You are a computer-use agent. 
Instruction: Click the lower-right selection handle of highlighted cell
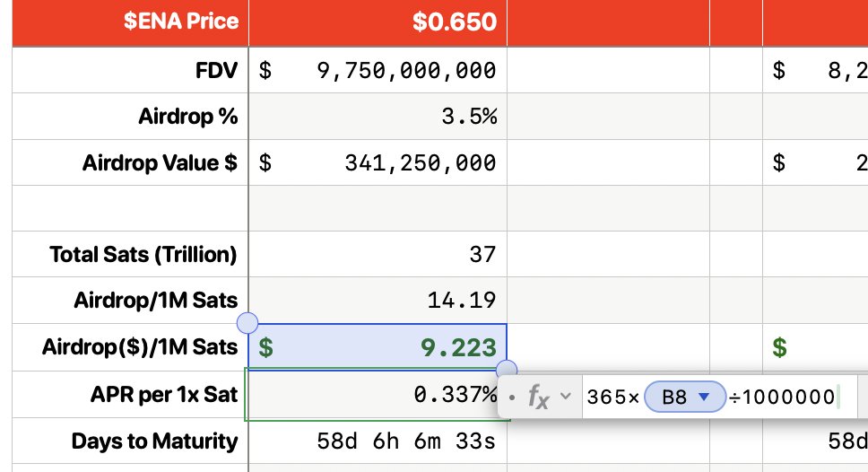pos(507,369)
